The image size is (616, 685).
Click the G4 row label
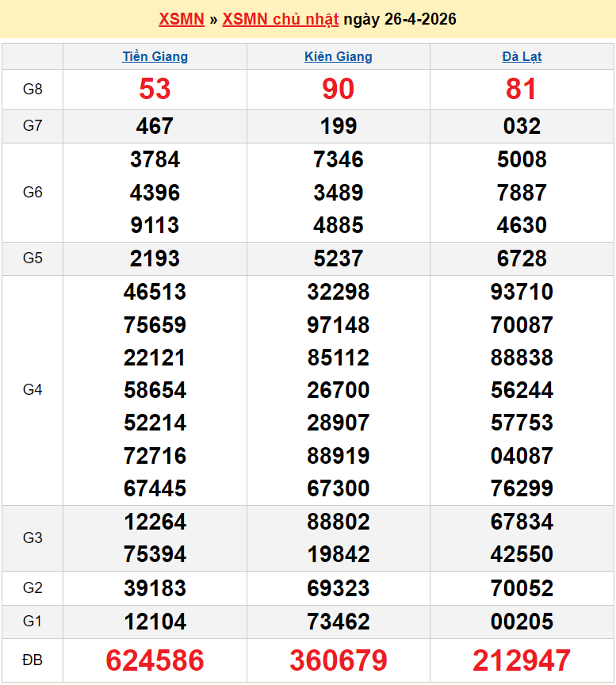[33, 390]
